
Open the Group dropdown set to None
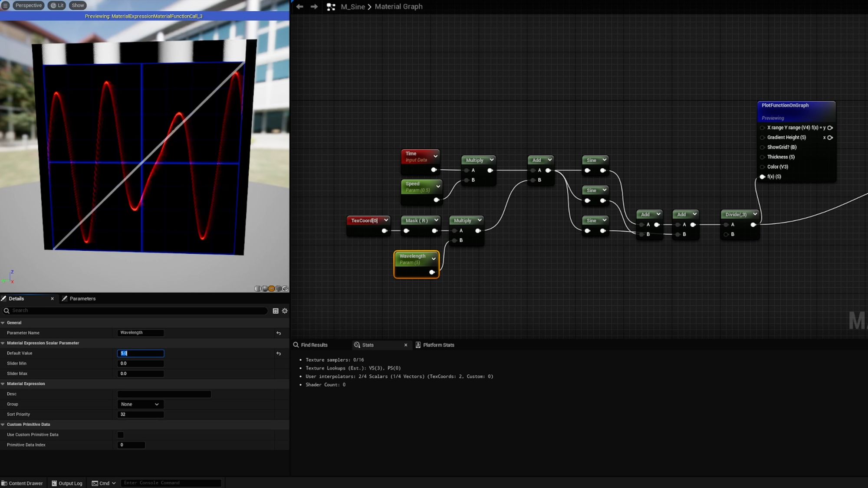[x=140, y=404]
